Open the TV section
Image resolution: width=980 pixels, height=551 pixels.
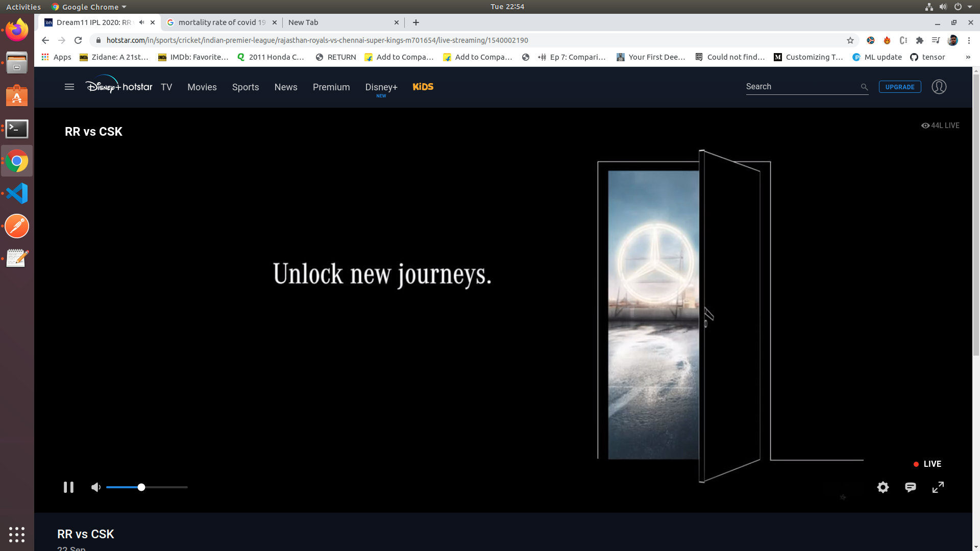tap(166, 87)
